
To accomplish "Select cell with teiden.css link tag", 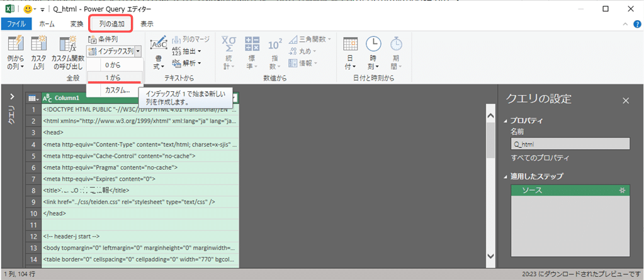I will coord(140,202).
